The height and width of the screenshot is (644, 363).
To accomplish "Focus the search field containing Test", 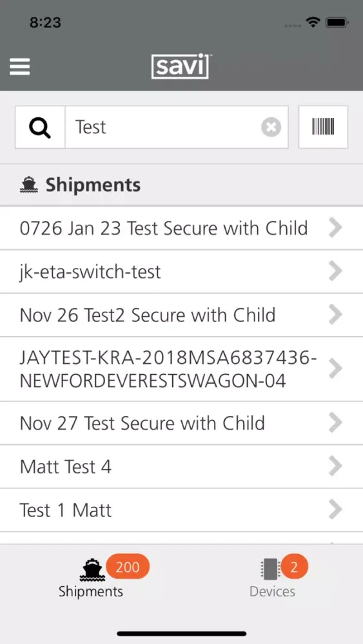I will [177, 128].
